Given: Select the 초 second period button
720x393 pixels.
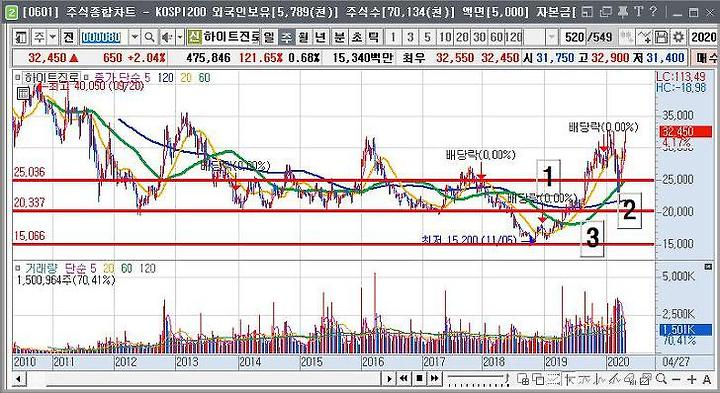Looking at the screenshot, I should pos(357,37).
